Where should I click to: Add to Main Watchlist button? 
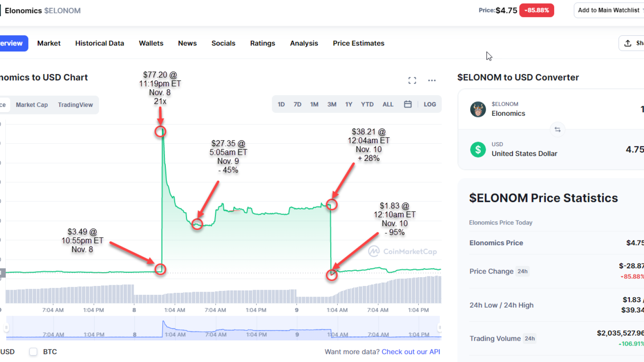(609, 10)
